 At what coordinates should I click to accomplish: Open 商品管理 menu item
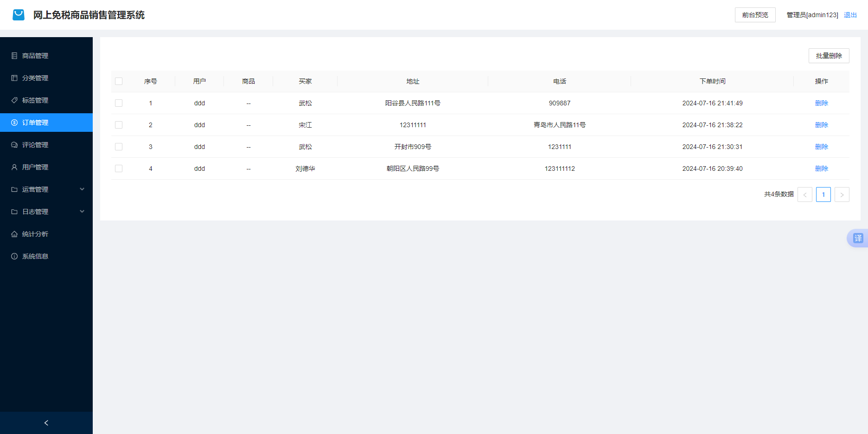46,56
